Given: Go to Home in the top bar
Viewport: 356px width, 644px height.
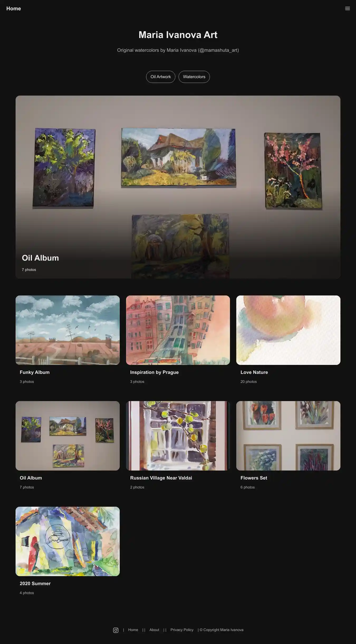Looking at the screenshot, I should (x=13, y=8).
